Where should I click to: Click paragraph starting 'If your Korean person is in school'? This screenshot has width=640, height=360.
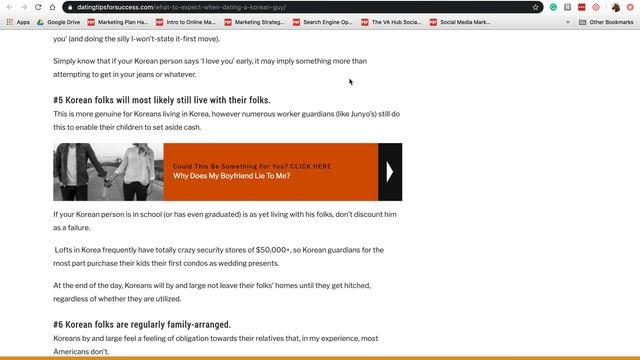coord(224,221)
